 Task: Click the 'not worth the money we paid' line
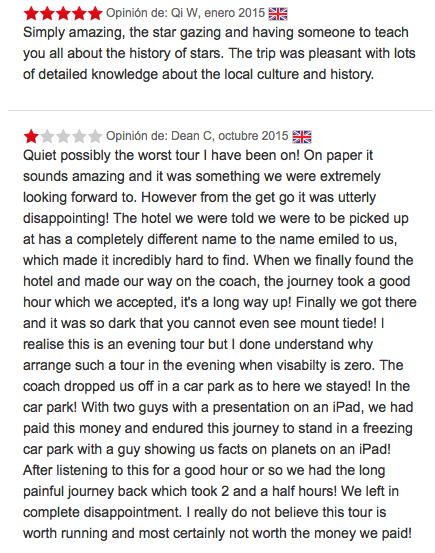tap(217, 533)
